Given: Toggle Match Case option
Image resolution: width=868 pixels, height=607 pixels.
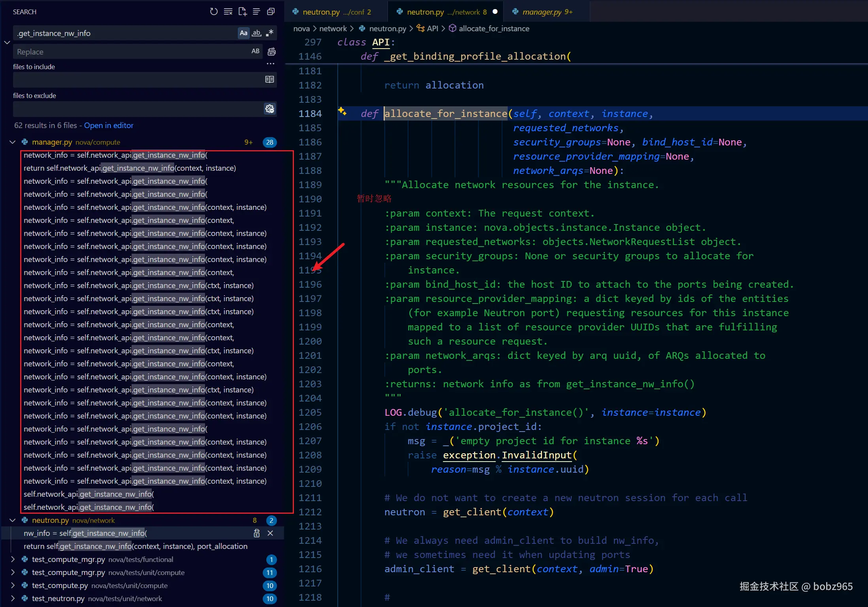Looking at the screenshot, I should tap(243, 33).
